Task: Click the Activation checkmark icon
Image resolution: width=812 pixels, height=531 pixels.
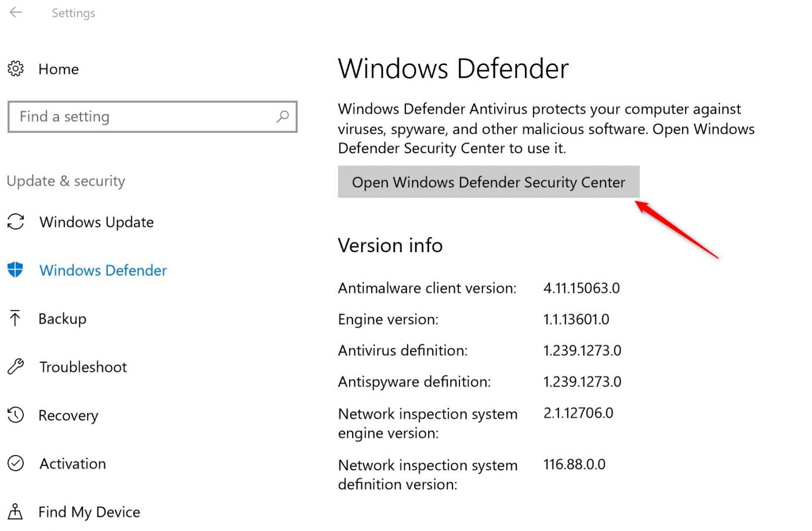Action: pos(16,463)
